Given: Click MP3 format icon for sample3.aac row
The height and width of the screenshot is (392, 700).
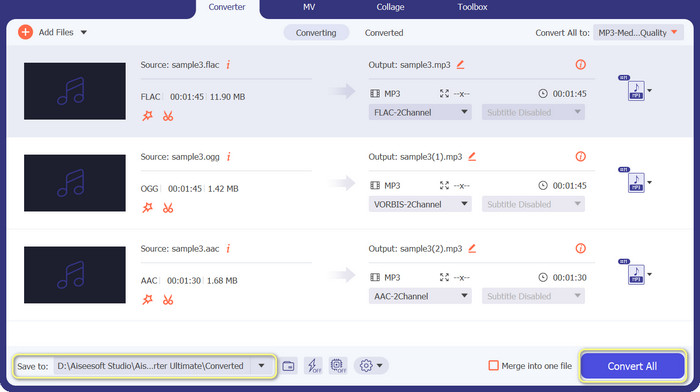Looking at the screenshot, I should 636,274.
